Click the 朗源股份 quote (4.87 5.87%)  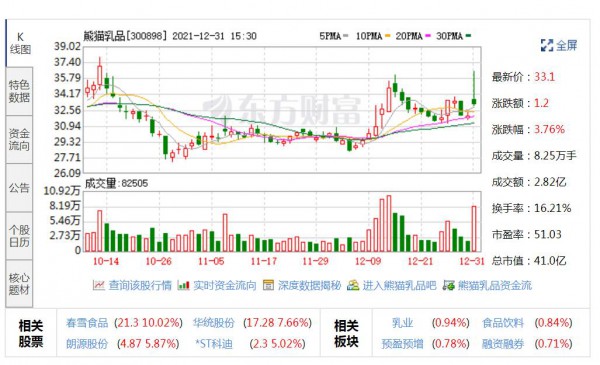[148, 344]
